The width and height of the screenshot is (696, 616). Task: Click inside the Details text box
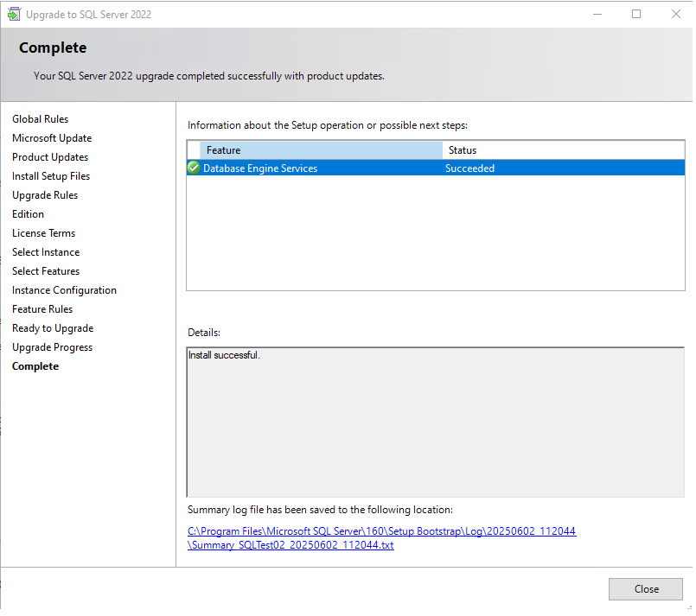435,423
